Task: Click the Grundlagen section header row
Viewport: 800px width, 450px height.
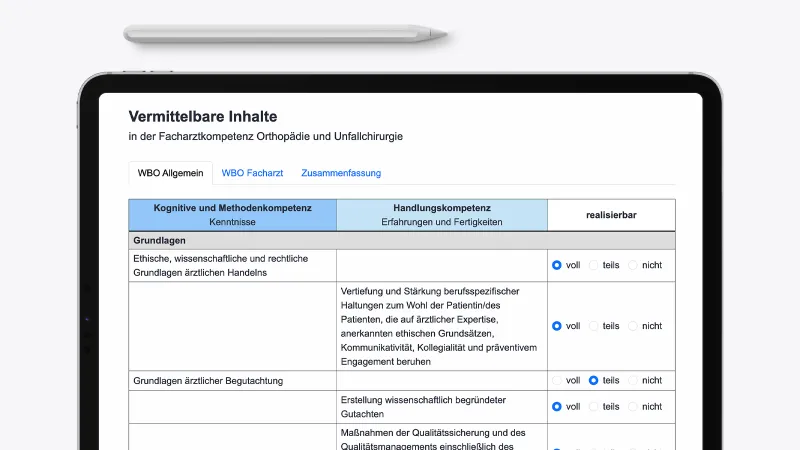Action: coord(401,241)
